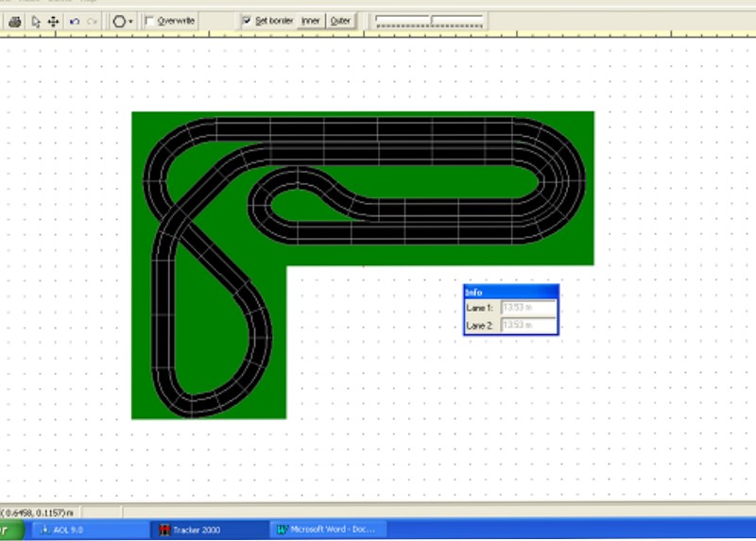The image size is (756, 541).
Task: Enable the Overwrite checkbox
Action: [x=150, y=21]
